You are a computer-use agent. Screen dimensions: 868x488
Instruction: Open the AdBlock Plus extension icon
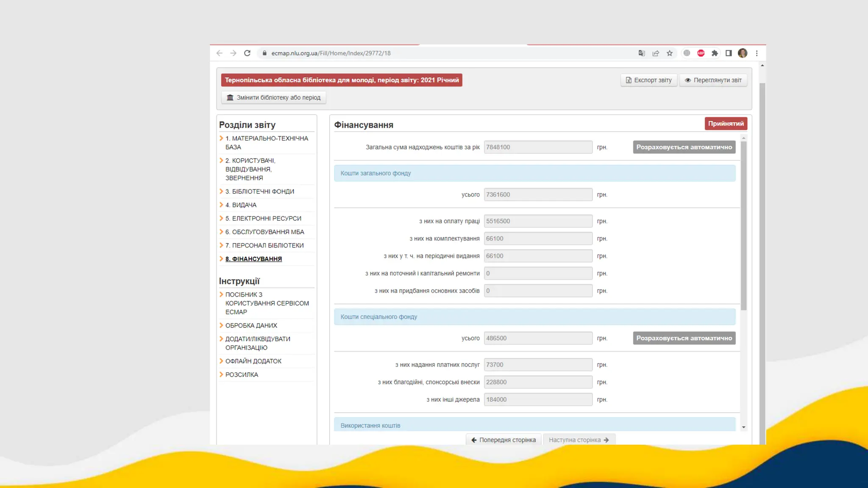click(701, 53)
